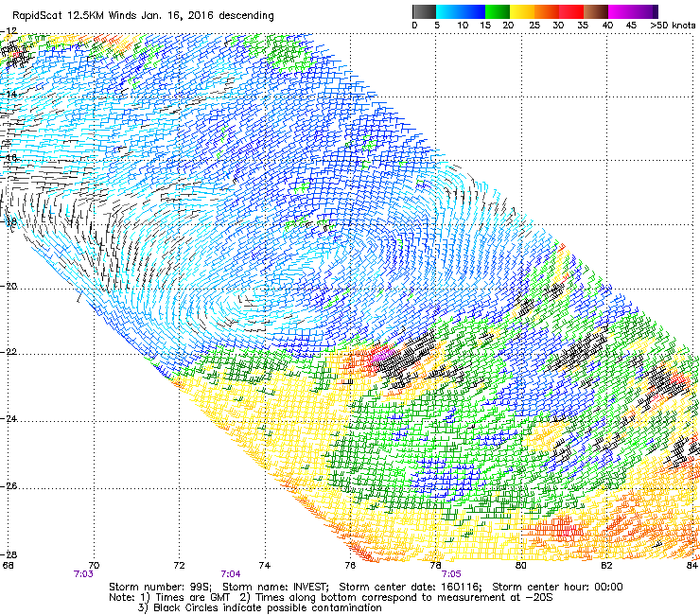This screenshot has height=615, width=700.
Task: Click the gray 0-5 knots color band
Action: (x=424, y=11)
